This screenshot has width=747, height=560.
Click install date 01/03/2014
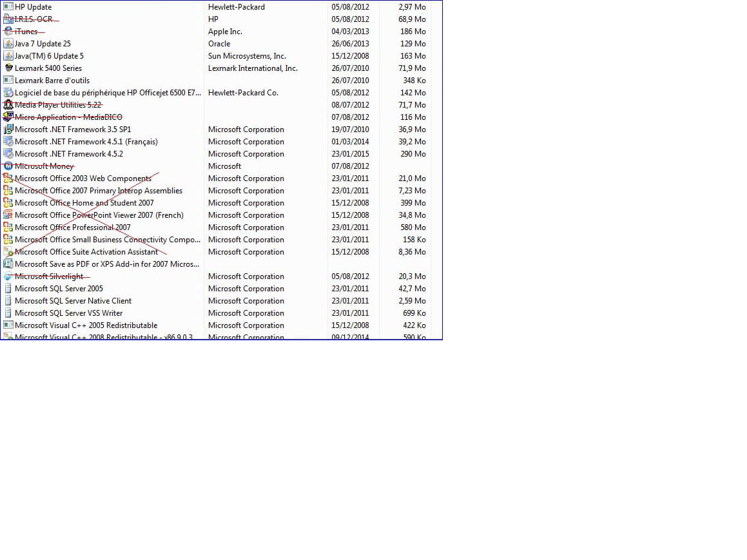[350, 141]
